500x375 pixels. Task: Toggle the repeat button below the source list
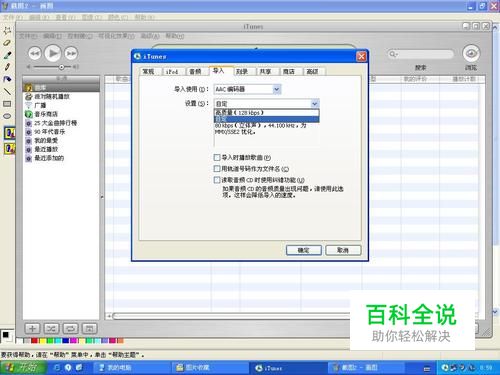(x=70, y=329)
